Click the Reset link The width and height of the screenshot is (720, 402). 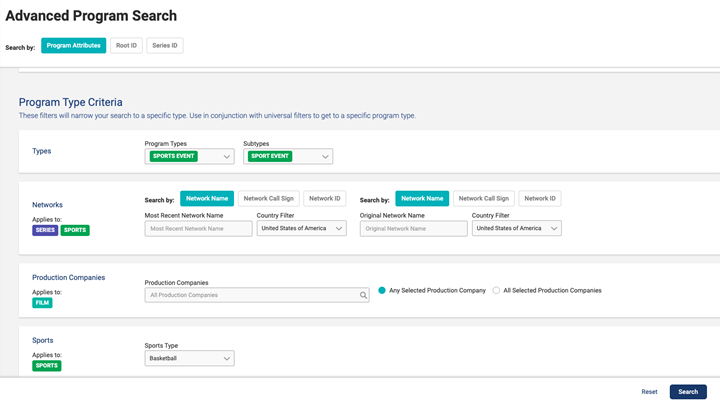[649, 392]
